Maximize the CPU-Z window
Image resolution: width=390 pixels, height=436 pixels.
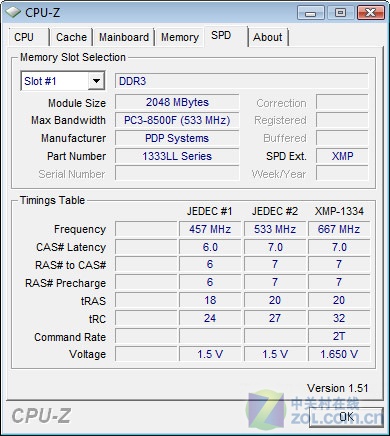coord(340,13)
